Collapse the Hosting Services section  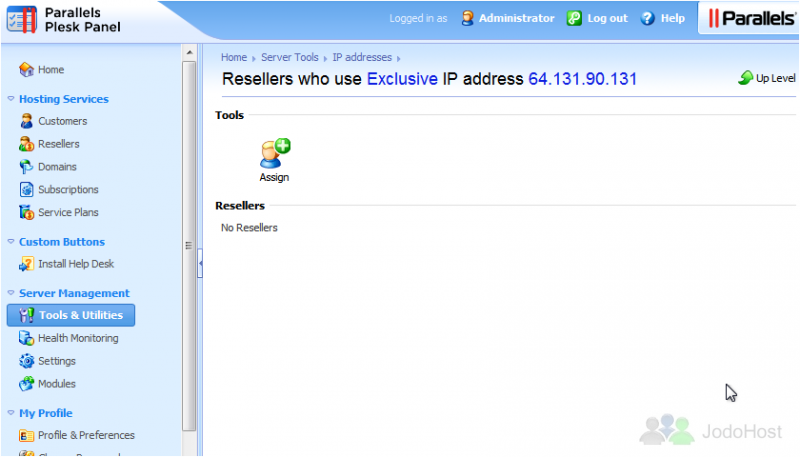pos(11,99)
